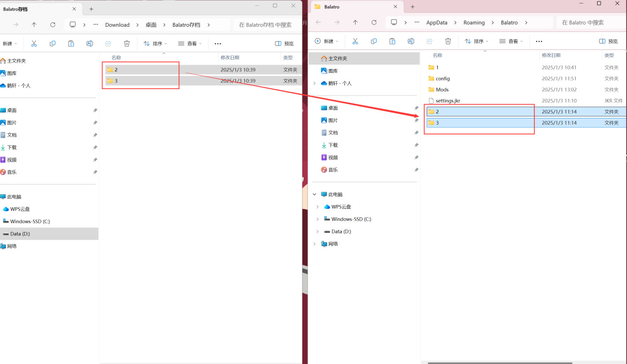
Task: Add a new tab in Balatro存档 window
Action: point(91,9)
